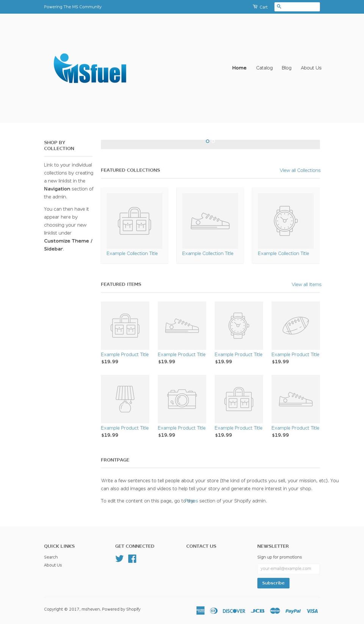The image size is (364, 624).
Task: Click the American Express payment icon
Action: [201, 610]
